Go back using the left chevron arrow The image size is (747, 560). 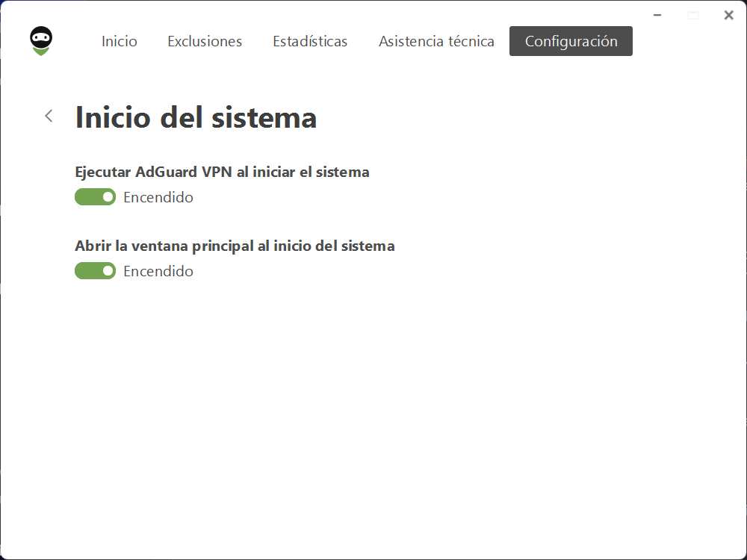point(49,116)
